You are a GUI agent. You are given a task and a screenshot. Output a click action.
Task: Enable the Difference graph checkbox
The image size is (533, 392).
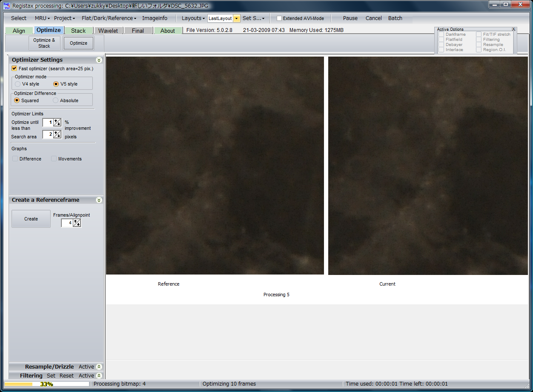coord(15,159)
